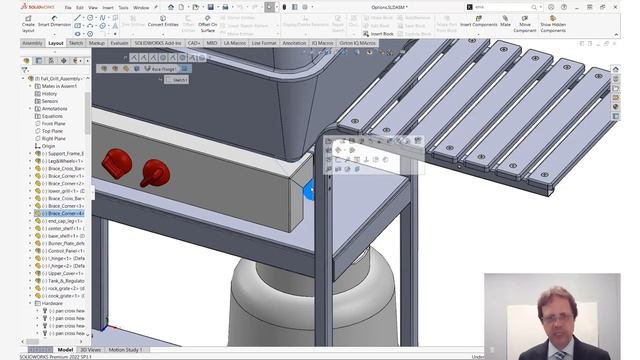Switch to the Sketch ribbon tab
Image resolution: width=640 pixels, height=360 pixels.
[76, 43]
